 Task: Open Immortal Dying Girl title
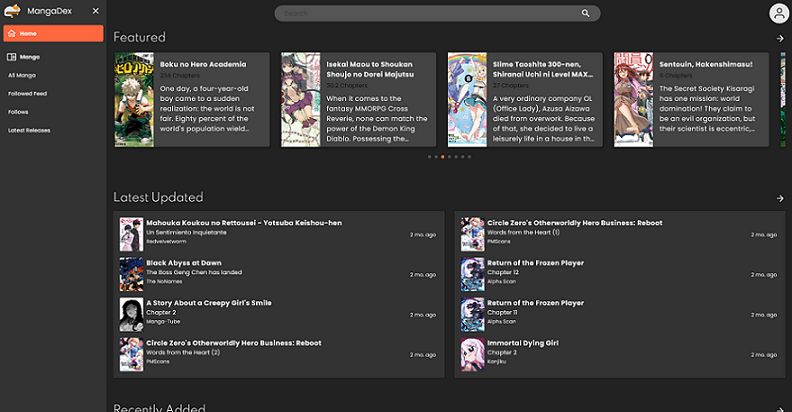[x=523, y=343]
